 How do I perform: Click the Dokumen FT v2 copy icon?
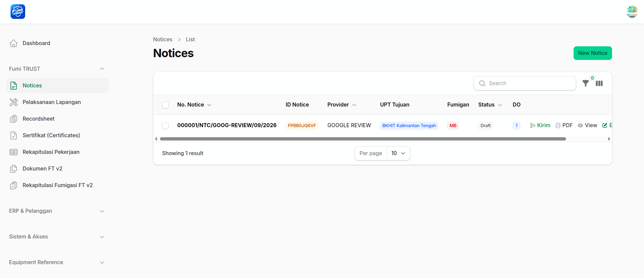tap(14, 169)
